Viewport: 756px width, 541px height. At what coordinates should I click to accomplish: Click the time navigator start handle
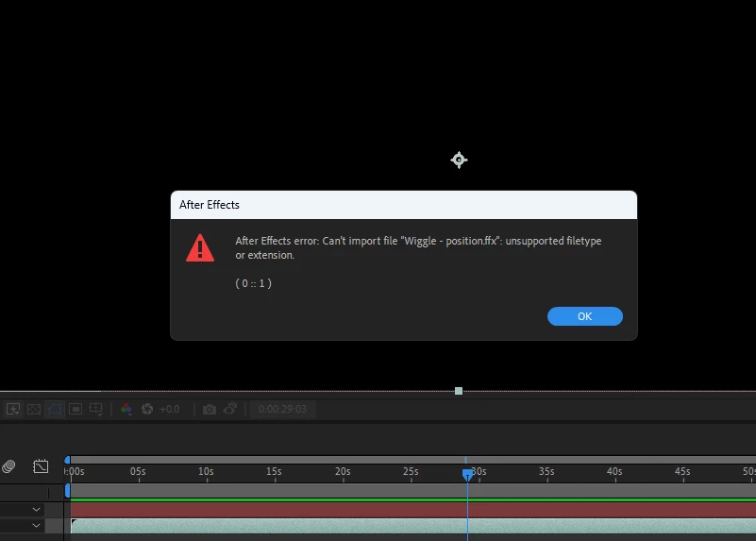click(68, 460)
